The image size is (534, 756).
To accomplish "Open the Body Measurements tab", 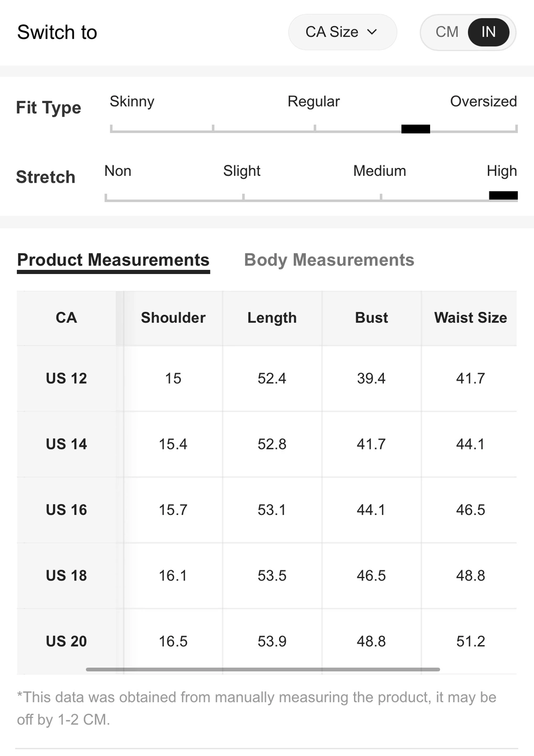I will coord(329,260).
